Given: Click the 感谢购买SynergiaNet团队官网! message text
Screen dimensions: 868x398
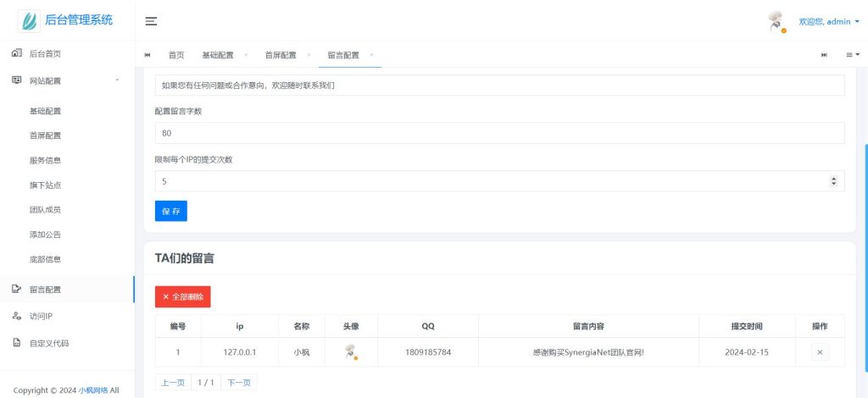Looking at the screenshot, I should point(588,352).
